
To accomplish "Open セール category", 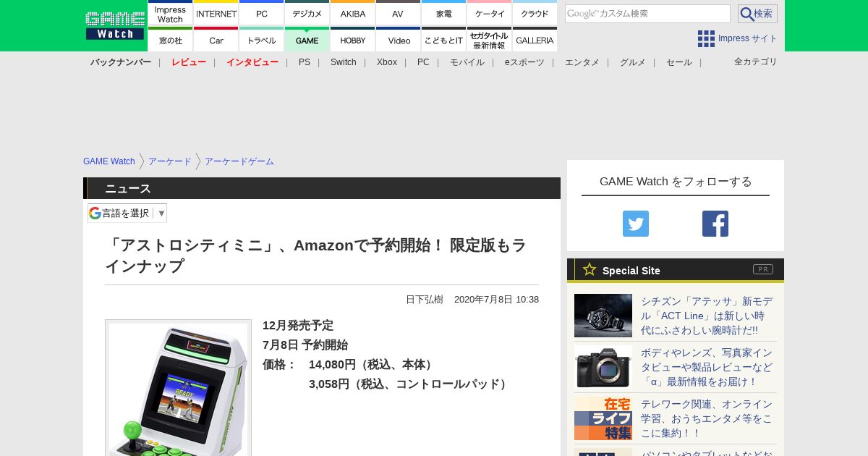I will click(679, 62).
